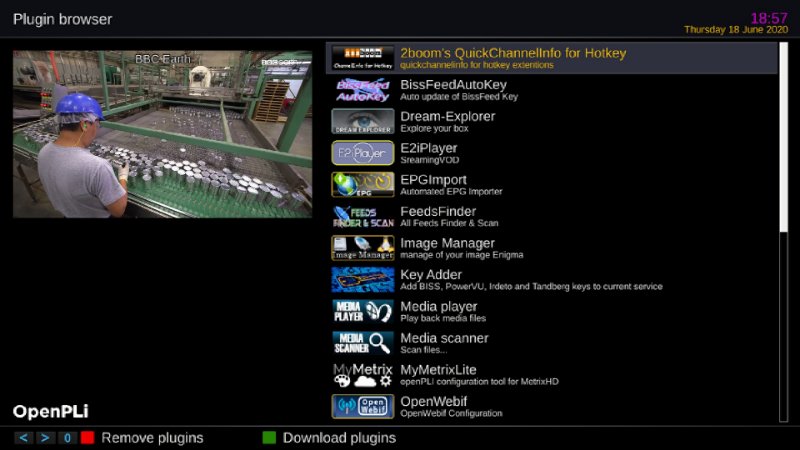Click 'Play back media files' description
This screenshot has width=800, height=450.
[x=443, y=318]
